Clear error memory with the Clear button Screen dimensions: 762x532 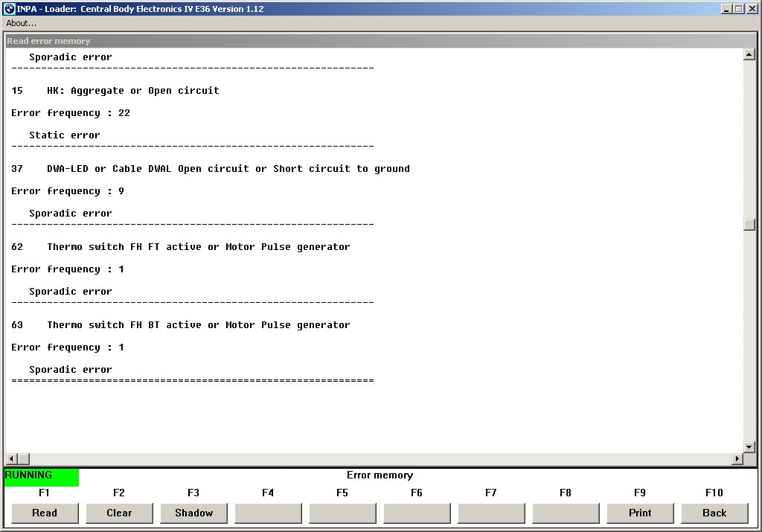coord(119,513)
